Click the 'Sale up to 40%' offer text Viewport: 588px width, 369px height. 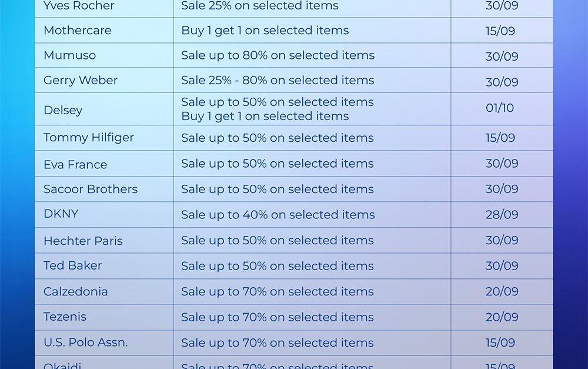(x=278, y=215)
